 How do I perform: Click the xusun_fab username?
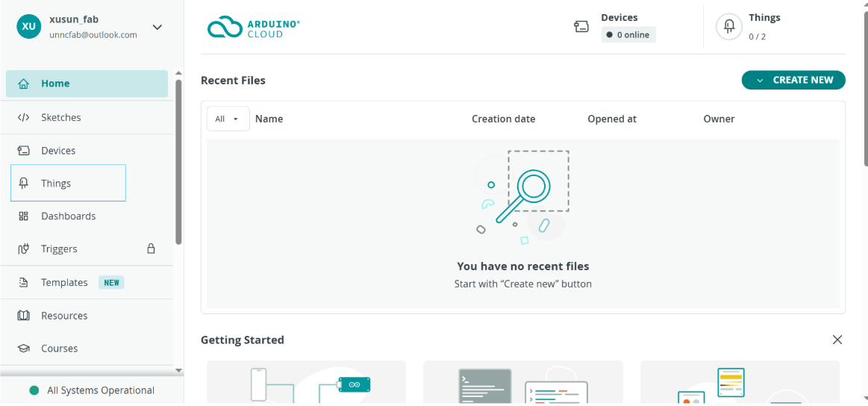click(x=75, y=19)
